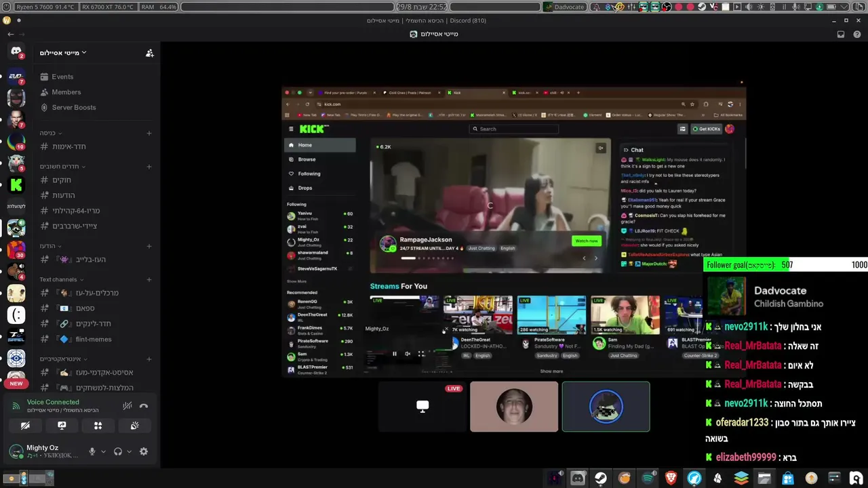
Task: Pause the mini player stream
Action: 394,354
